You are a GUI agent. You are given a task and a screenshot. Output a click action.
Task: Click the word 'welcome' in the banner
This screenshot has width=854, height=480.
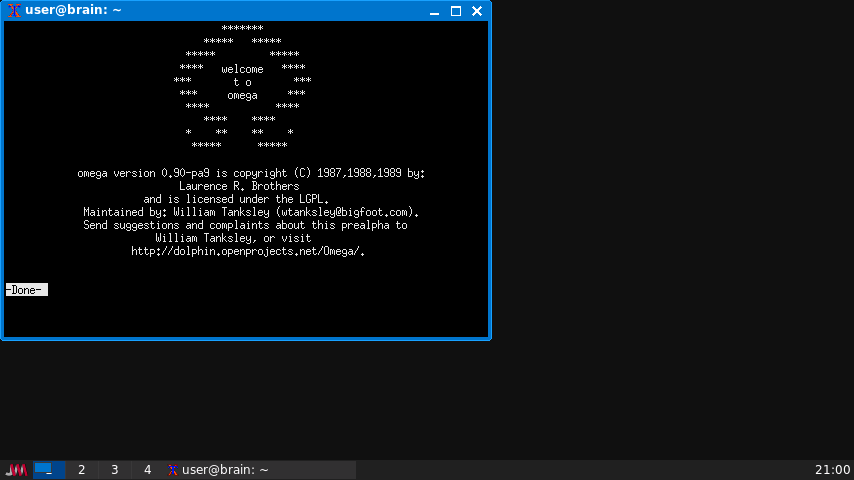click(x=242, y=69)
